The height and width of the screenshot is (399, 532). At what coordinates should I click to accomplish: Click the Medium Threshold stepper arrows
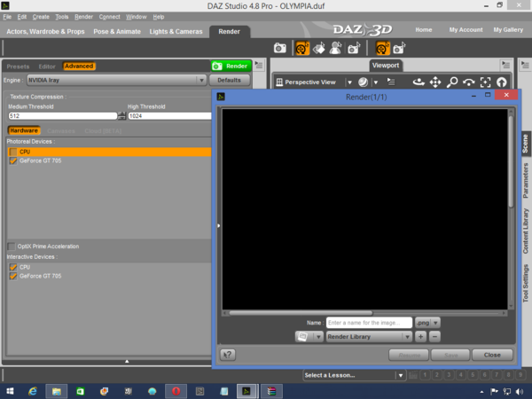click(x=121, y=115)
